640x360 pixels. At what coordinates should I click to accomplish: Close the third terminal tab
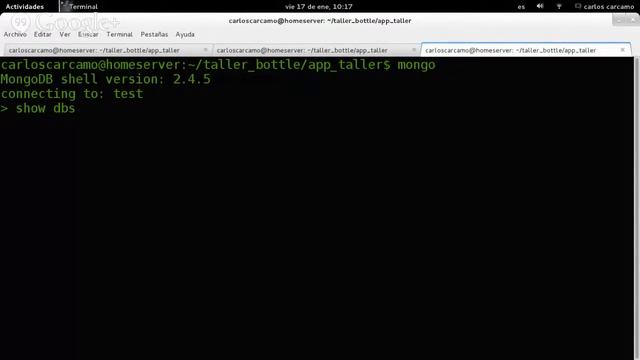(623, 50)
